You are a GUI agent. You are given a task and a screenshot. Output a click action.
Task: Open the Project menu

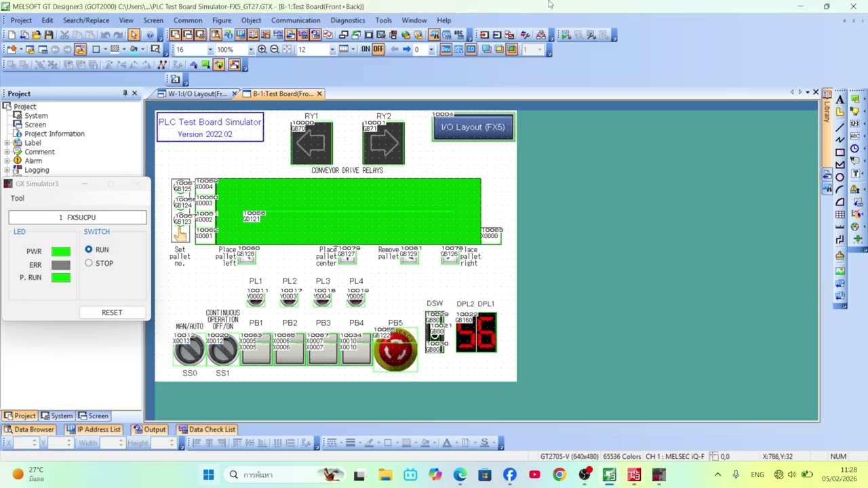coord(21,20)
